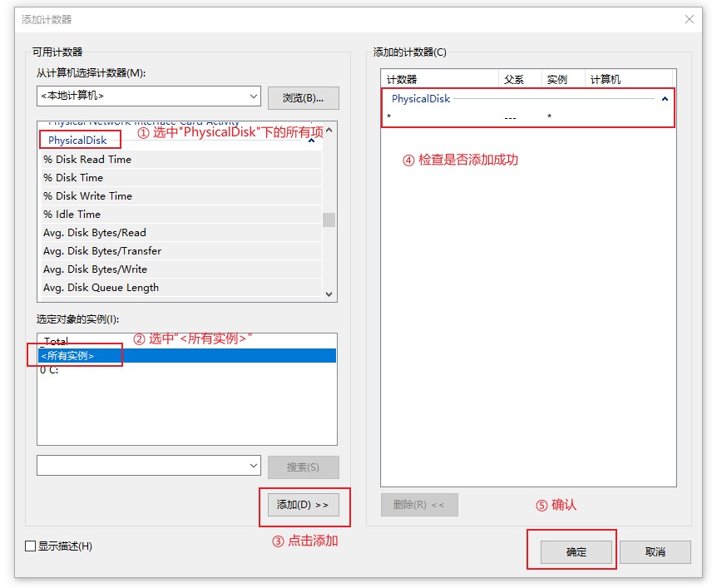Toggle the 显示描述(H) checkbox
This screenshot has height=588, width=712.
[31, 546]
